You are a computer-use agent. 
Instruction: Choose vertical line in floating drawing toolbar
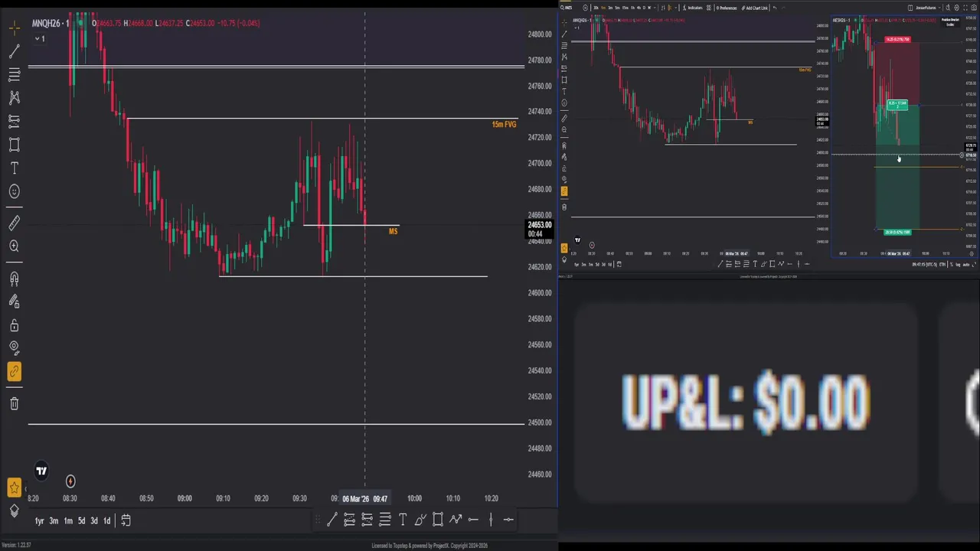491,520
